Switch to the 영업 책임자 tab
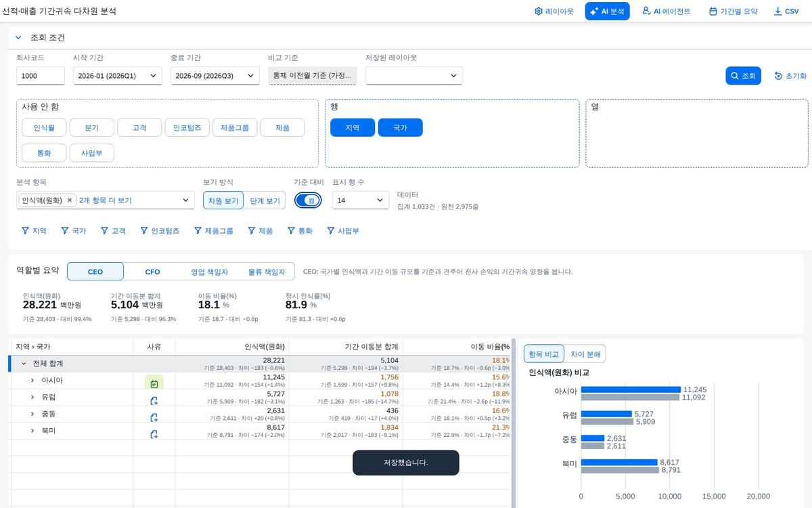Viewport: 812px width, 508px height. tap(209, 272)
